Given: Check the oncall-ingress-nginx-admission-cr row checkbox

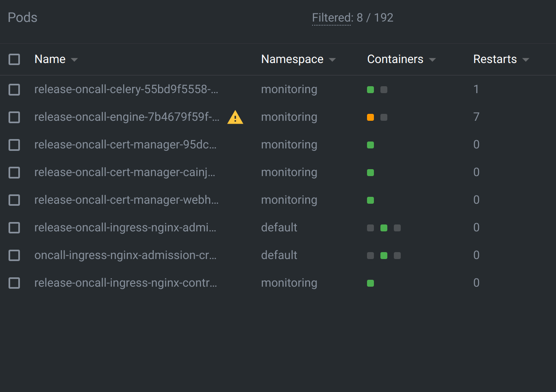Looking at the screenshot, I should 14,255.
